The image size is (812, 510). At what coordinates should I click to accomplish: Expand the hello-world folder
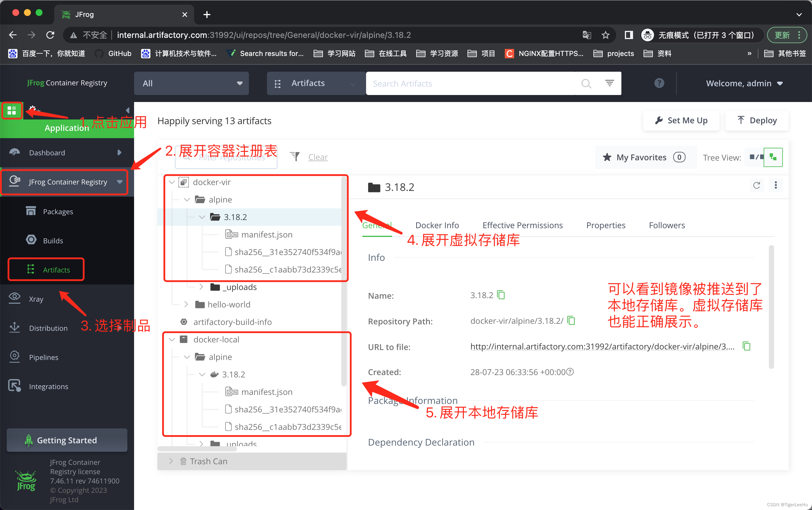point(186,304)
